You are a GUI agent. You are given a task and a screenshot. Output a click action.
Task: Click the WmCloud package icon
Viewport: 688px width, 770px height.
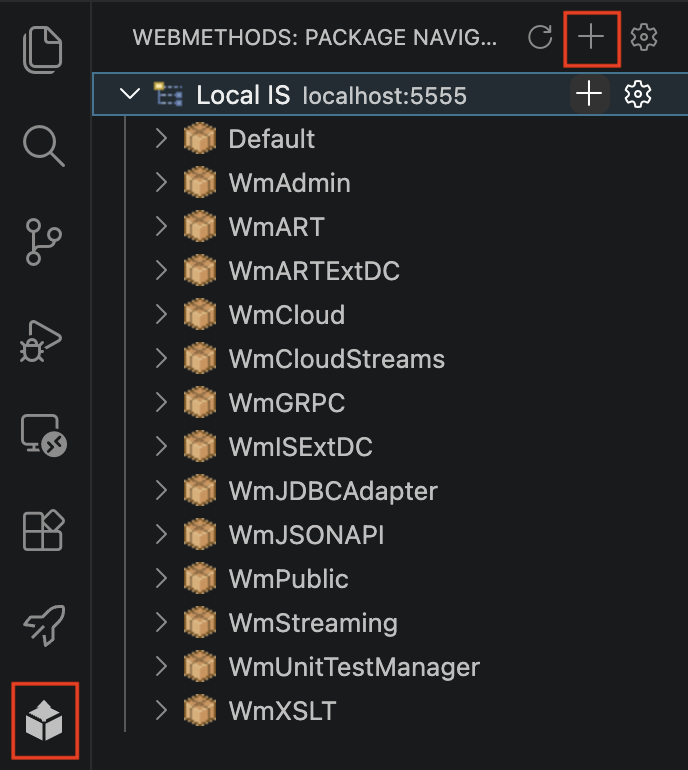[200, 314]
